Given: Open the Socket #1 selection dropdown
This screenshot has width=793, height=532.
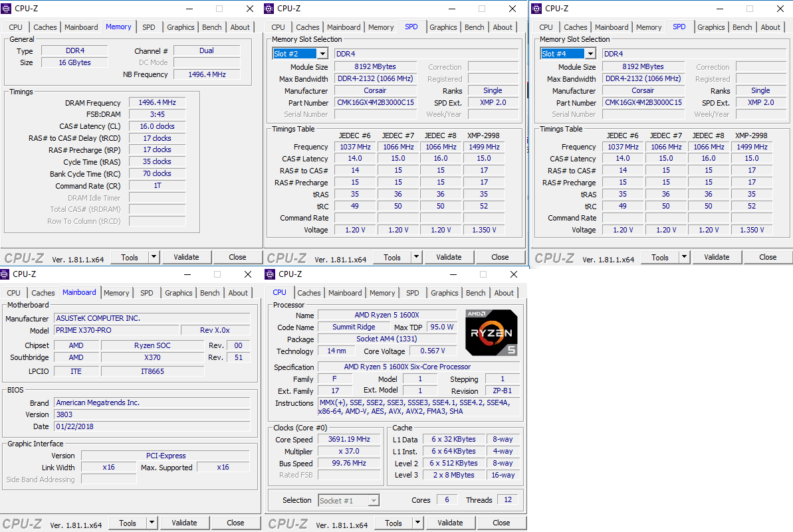Looking at the screenshot, I should tap(374, 501).
